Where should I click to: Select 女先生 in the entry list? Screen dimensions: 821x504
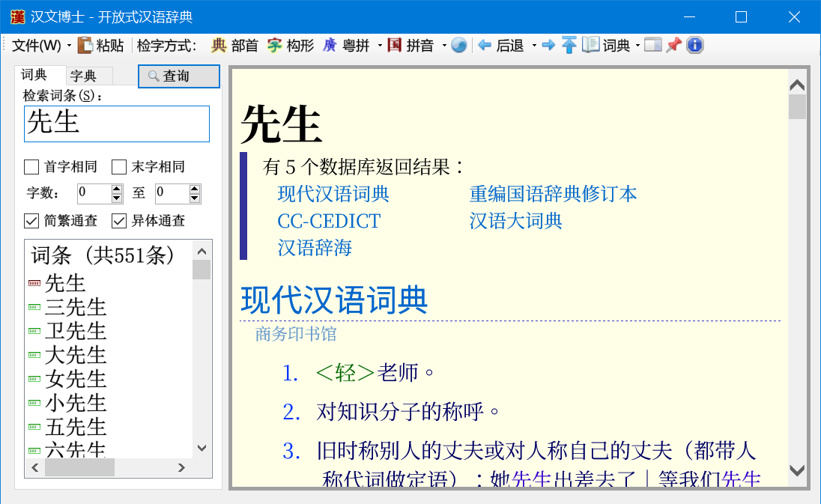pyautogui.click(x=76, y=379)
